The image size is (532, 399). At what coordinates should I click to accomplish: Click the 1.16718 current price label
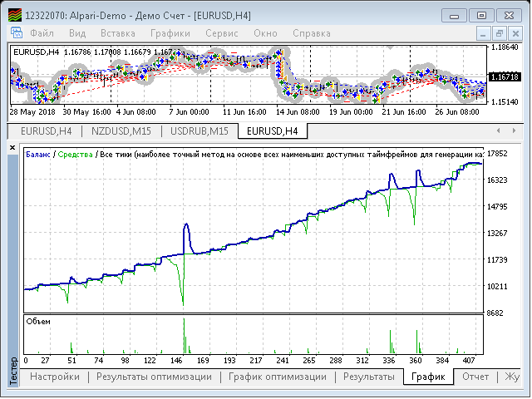pyautogui.click(x=505, y=76)
